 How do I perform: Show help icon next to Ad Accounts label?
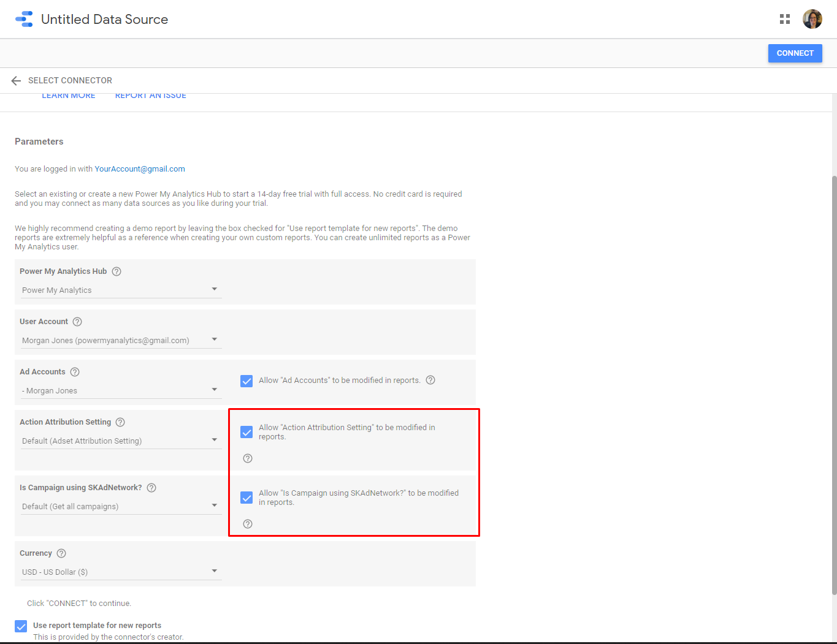(x=75, y=372)
